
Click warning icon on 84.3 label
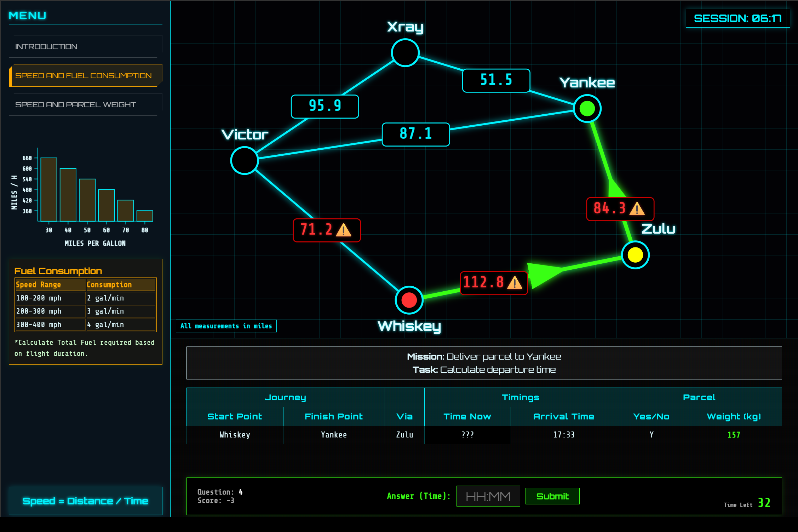tap(637, 209)
